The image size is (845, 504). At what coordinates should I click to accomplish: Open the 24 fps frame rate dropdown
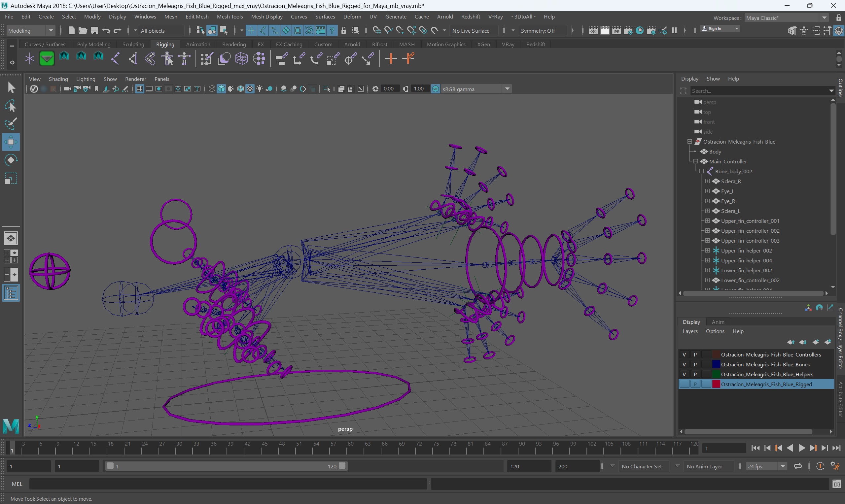pyautogui.click(x=766, y=466)
